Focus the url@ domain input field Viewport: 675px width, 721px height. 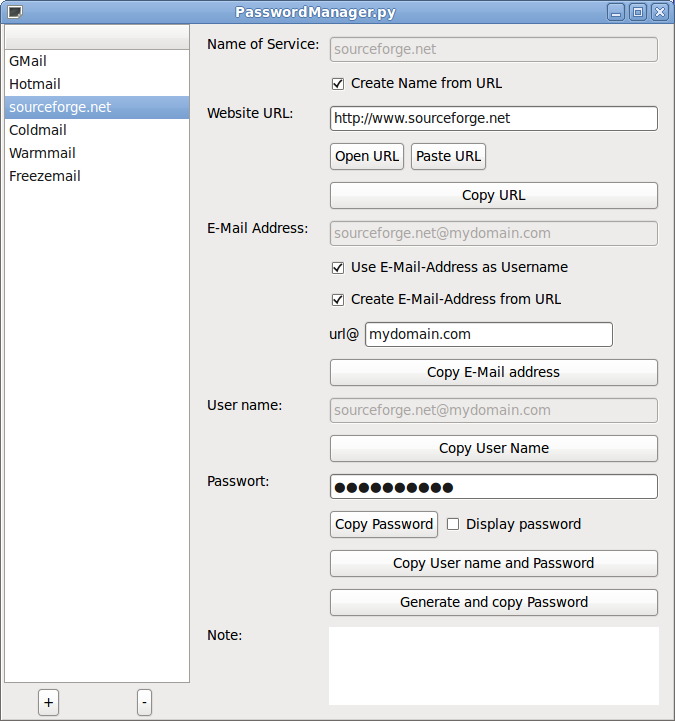[489, 334]
